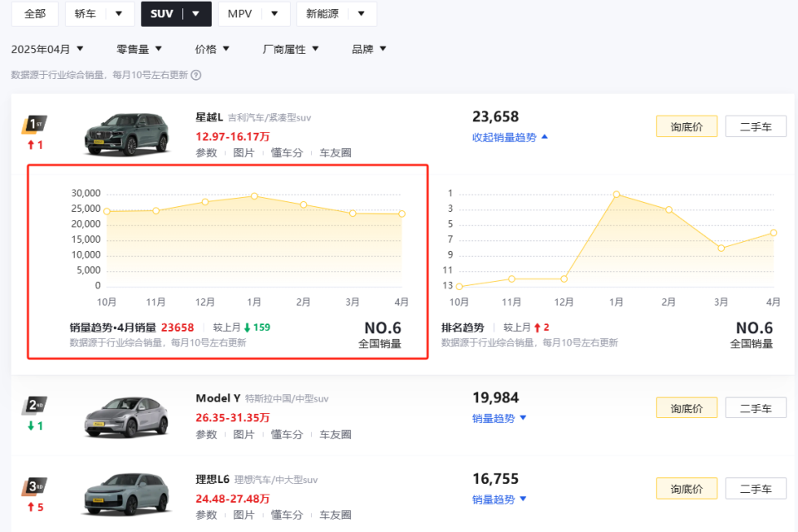Select the SUV category tab
The image size is (798, 532).
162,14
